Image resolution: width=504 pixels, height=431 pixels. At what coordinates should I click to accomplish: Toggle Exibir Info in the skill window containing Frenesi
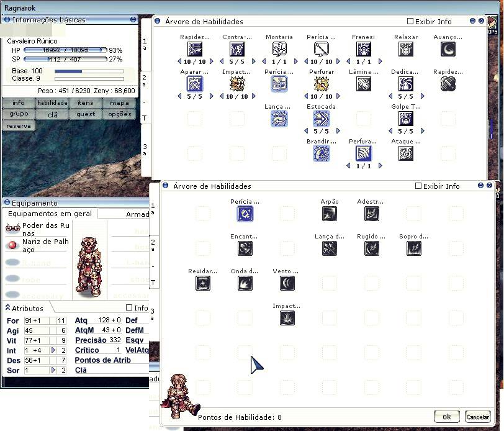pyautogui.click(x=410, y=21)
